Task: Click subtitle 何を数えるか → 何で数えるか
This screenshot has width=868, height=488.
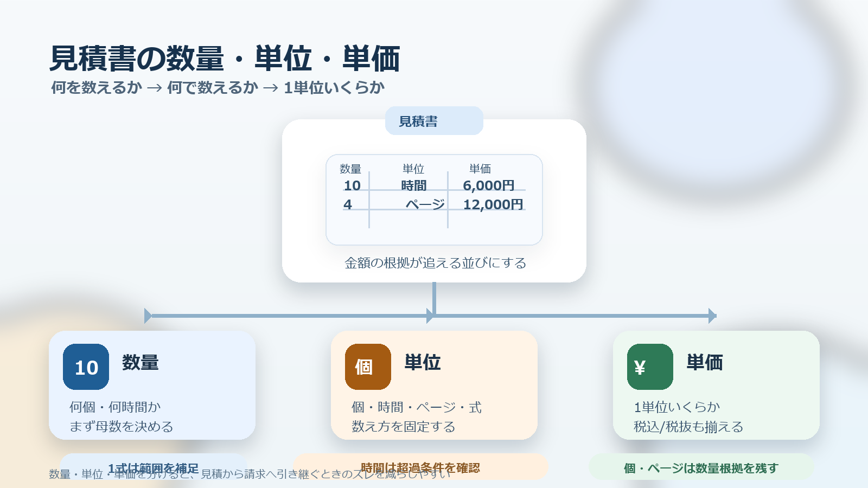Action: [155, 87]
